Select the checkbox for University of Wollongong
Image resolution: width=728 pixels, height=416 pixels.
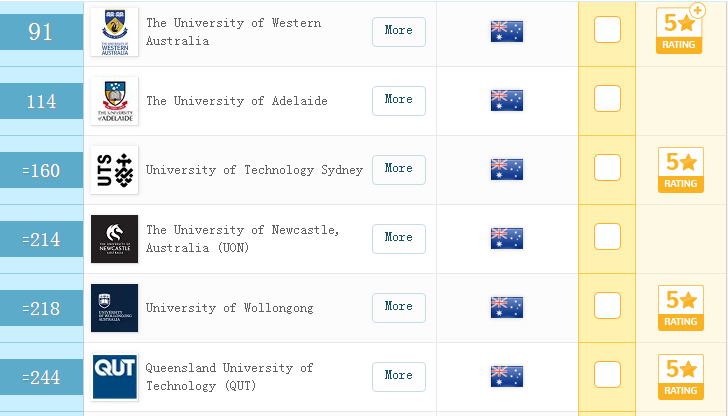coord(607,306)
